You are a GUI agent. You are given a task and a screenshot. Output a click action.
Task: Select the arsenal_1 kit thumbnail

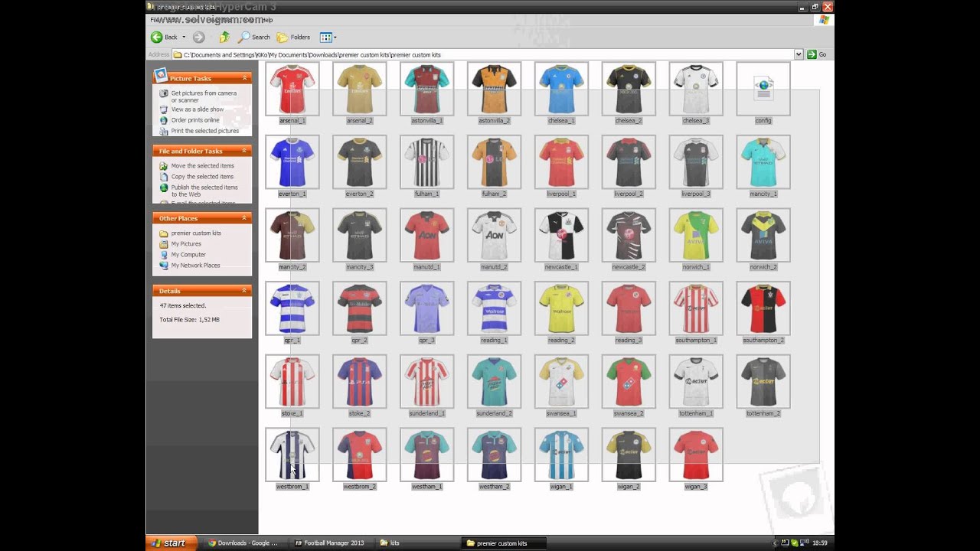coord(292,89)
